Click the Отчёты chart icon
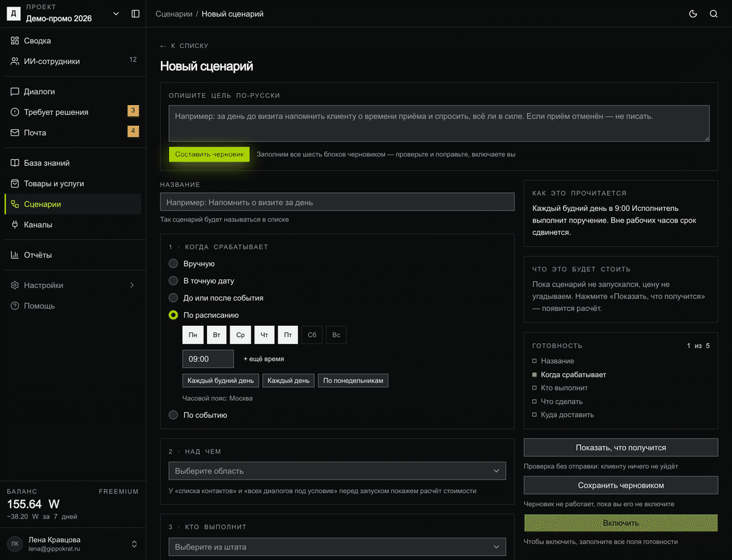The width and height of the screenshot is (732, 560). click(x=15, y=255)
